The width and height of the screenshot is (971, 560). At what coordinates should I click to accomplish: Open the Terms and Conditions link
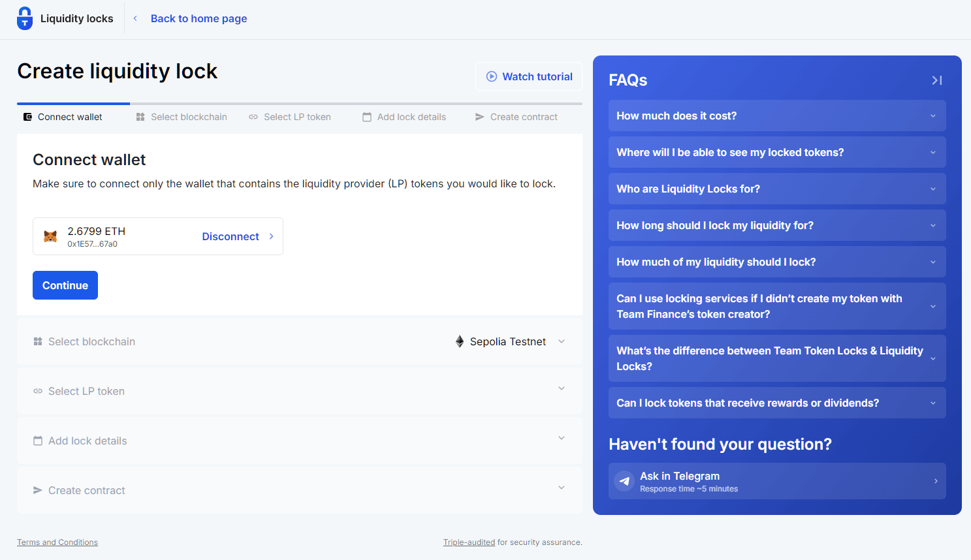click(57, 542)
